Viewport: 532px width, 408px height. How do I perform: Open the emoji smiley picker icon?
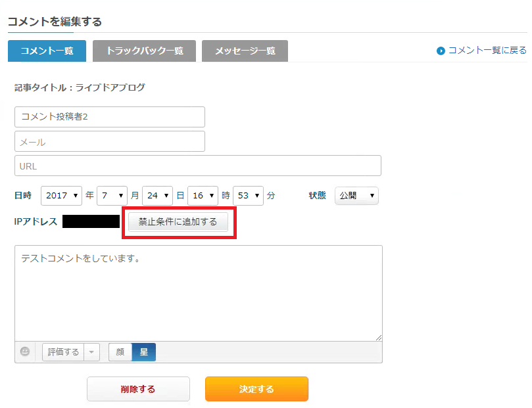25,352
